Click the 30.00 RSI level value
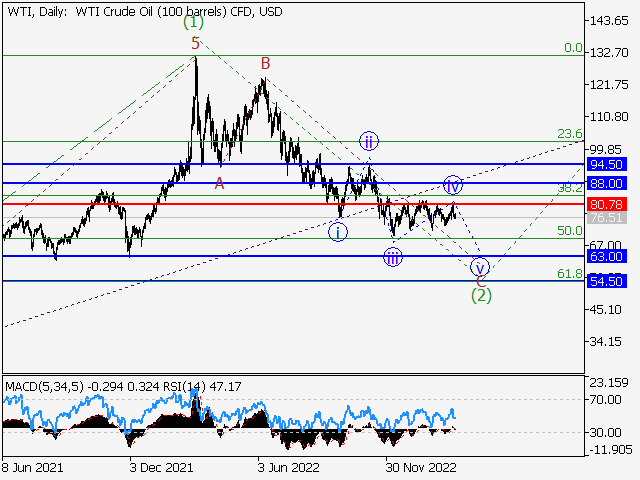This screenshot has height=480, width=640. 606,432
